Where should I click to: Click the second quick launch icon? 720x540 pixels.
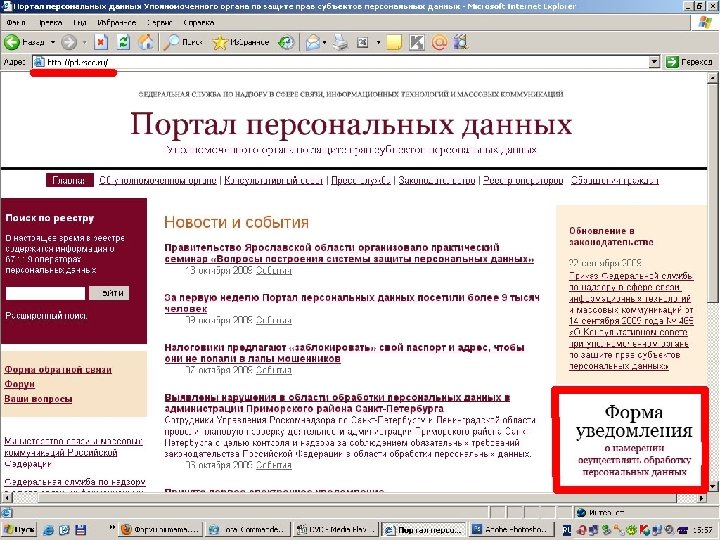(64, 529)
